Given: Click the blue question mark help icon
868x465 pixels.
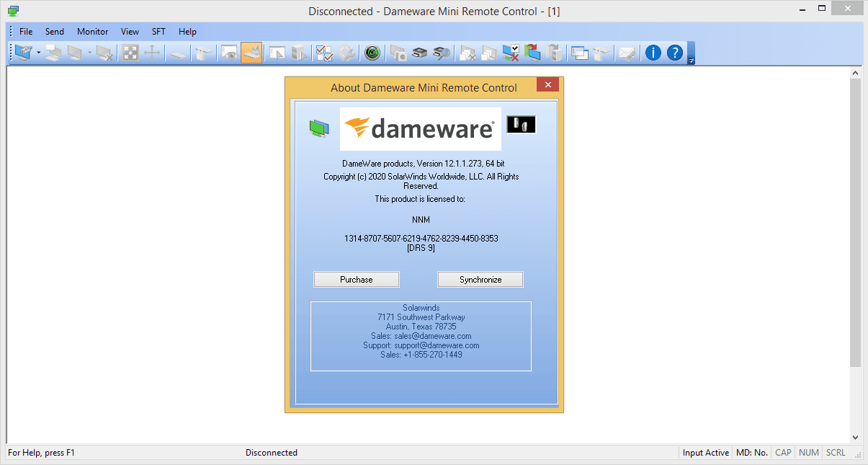Looking at the screenshot, I should point(675,53).
